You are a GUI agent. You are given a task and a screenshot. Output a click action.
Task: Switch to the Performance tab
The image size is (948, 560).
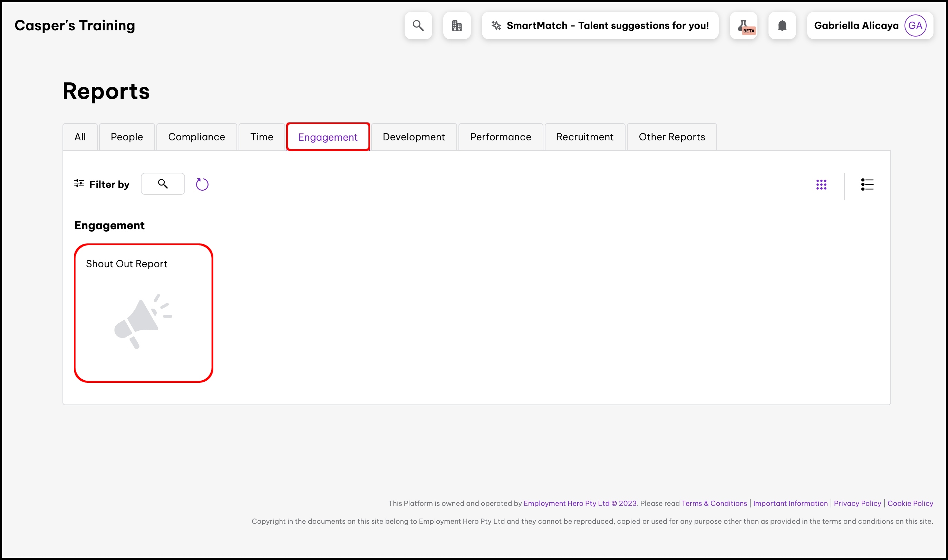click(501, 137)
